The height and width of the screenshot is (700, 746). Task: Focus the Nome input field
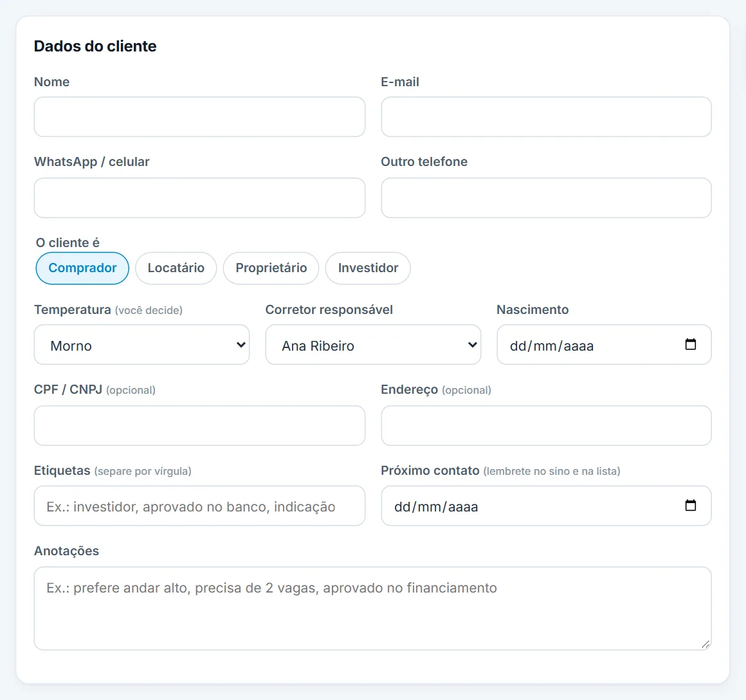click(x=199, y=117)
